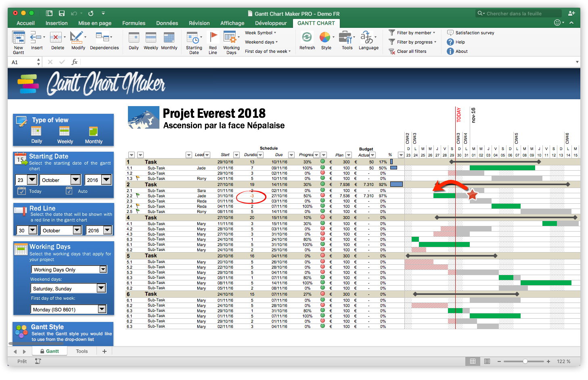Click the fx insert function button

click(x=75, y=62)
